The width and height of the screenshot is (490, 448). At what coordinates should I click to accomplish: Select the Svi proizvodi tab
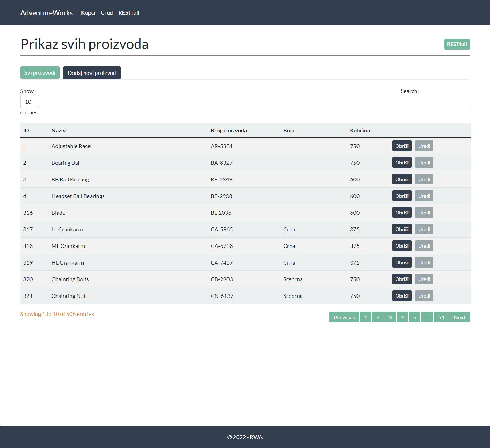click(40, 72)
